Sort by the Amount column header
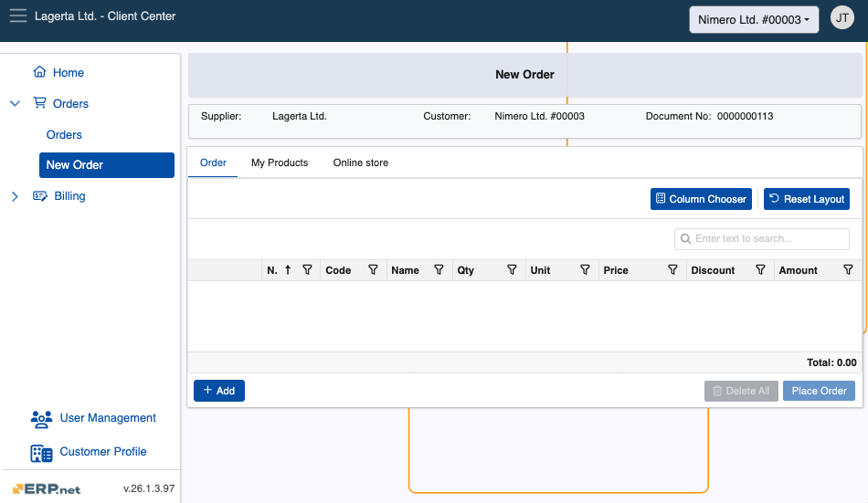This screenshot has height=503, width=868. (x=799, y=270)
